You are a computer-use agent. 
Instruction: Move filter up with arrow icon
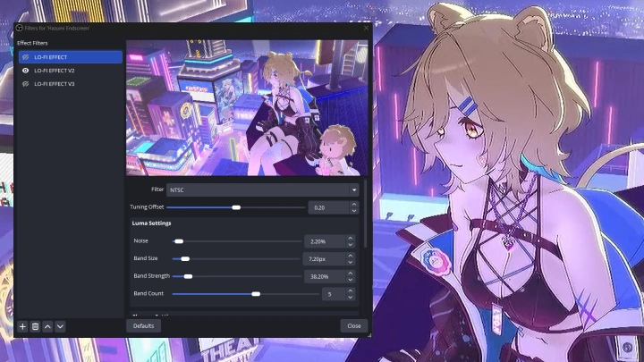47,327
